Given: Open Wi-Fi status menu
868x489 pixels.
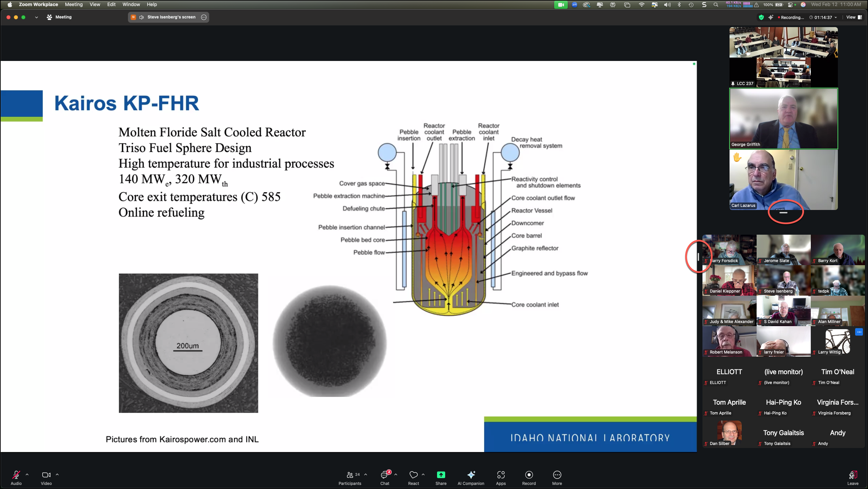Looking at the screenshot, I should 641,4.
